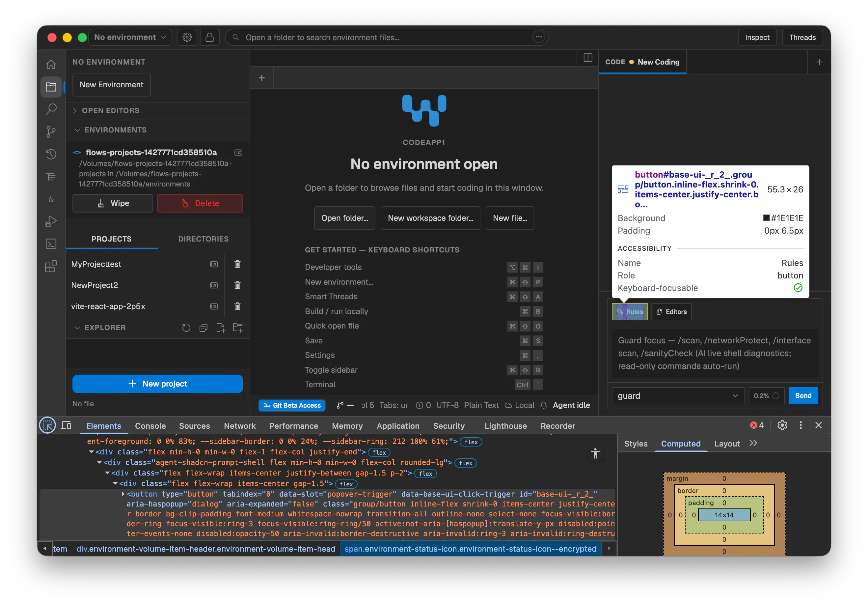868x605 pixels.
Task: Select the PROJECTS tab
Action: click(x=112, y=239)
